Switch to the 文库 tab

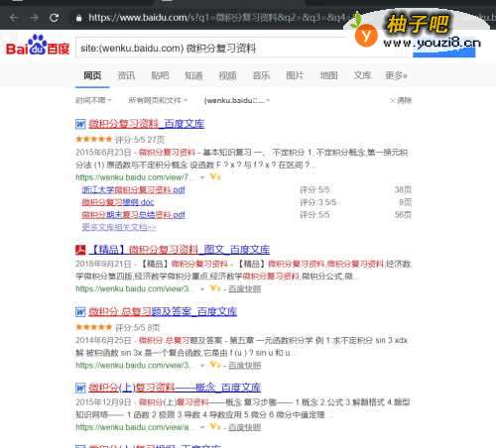pos(362,75)
